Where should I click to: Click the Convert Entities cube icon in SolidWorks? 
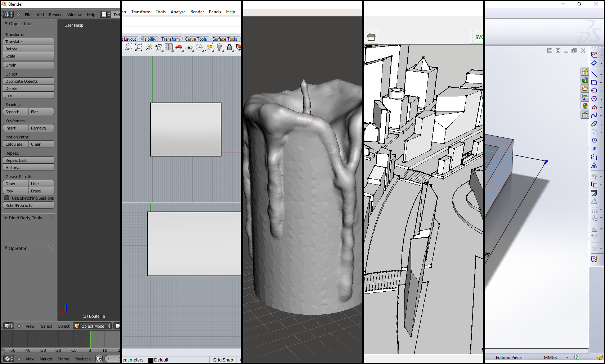(594, 185)
